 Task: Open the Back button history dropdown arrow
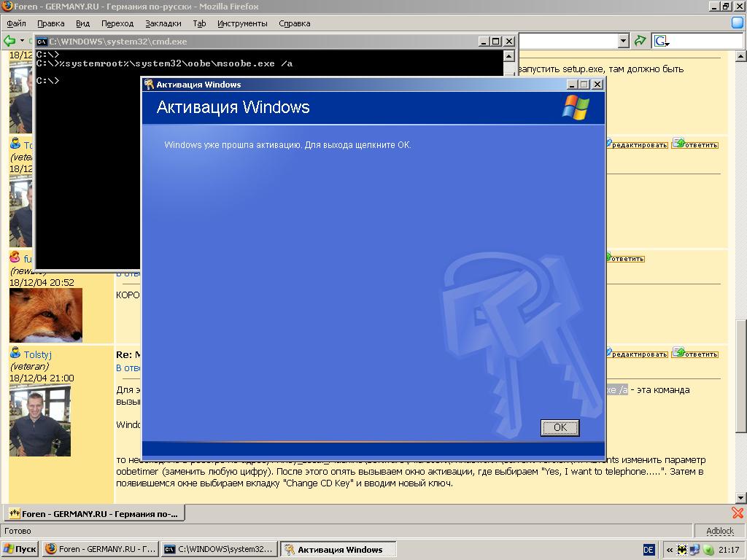[22, 41]
